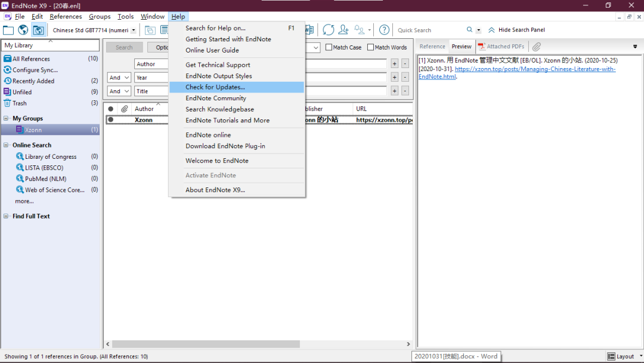Open the References menu
644x363 pixels.
[x=66, y=17]
